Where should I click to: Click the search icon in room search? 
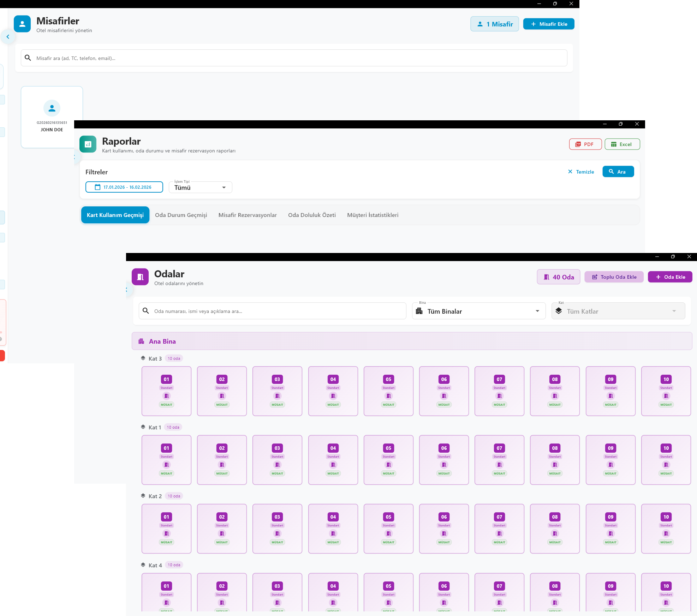pyautogui.click(x=145, y=311)
